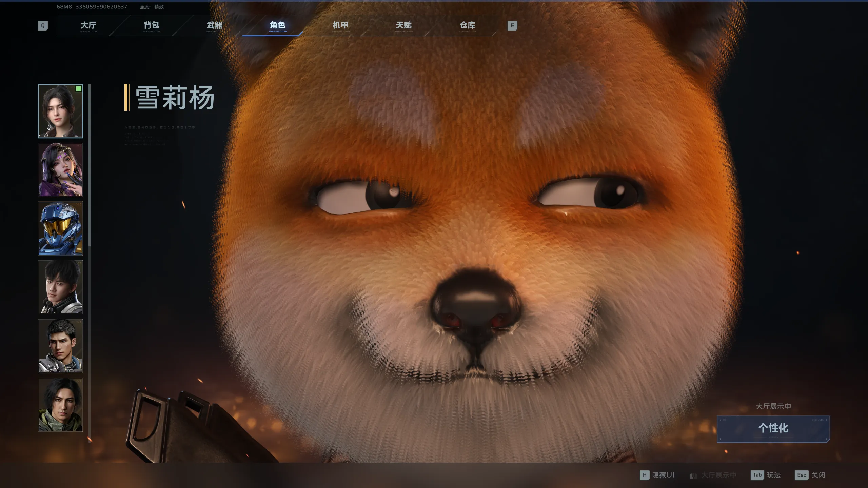Select the purple-haired character portrait
Screen dimensions: 868x488
pyautogui.click(x=60, y=170)
